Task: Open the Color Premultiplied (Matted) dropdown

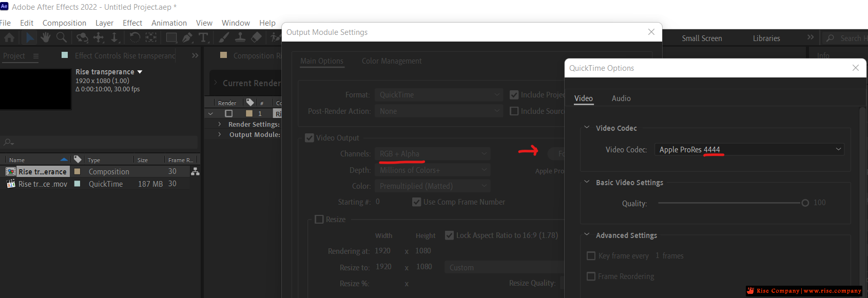Action: point(432,186)
